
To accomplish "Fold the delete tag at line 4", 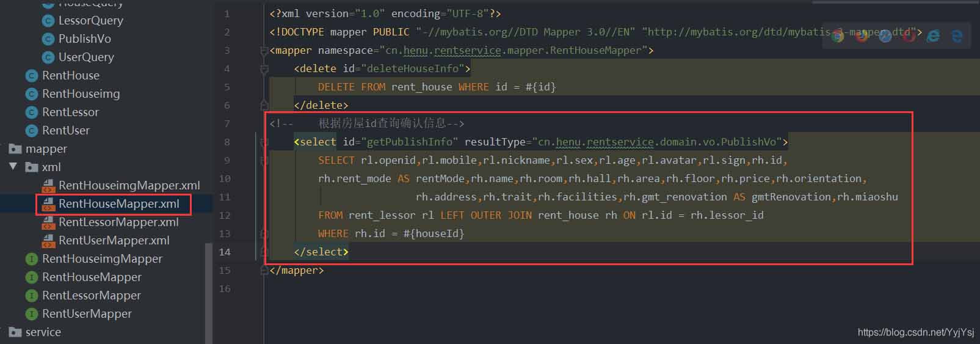I will tap(264, 69).
